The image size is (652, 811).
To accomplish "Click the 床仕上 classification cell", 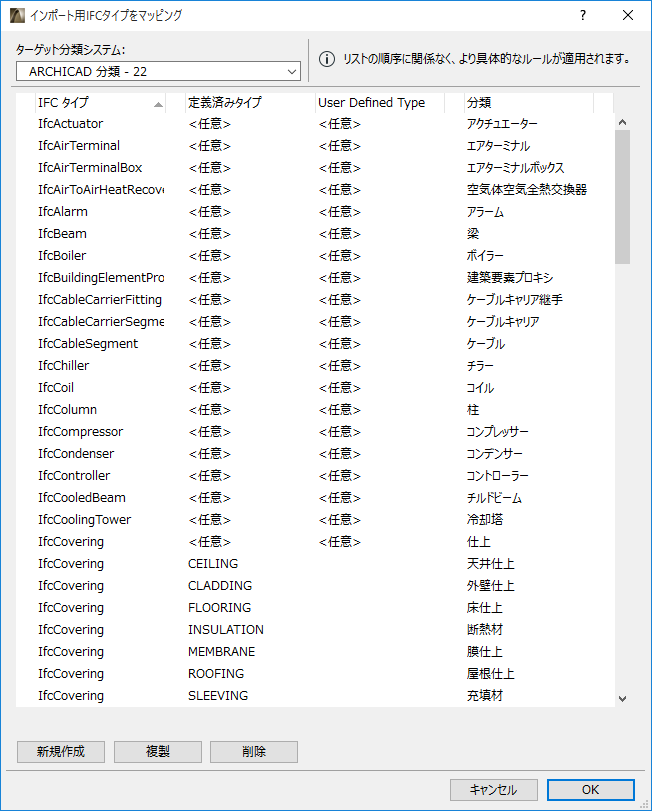I will point(485,608).
